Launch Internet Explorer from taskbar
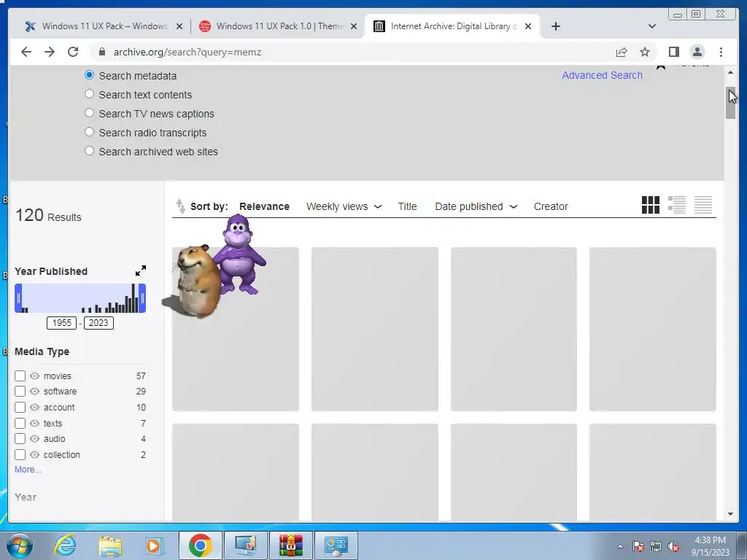This screenshot has width=747, height=560. click(x=65, y=545)
